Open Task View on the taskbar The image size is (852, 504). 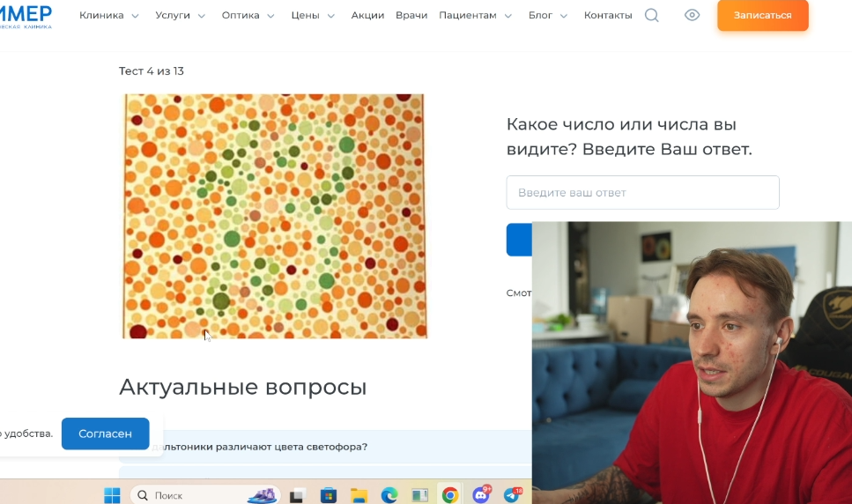297,495
